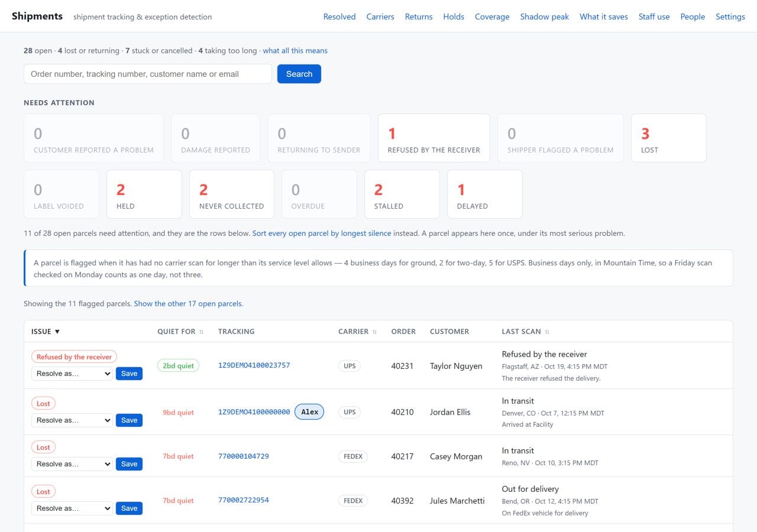Select the Refused by the Receiver attention card
The width and height of the screenshot is (757, 532).
click(434, 138)
